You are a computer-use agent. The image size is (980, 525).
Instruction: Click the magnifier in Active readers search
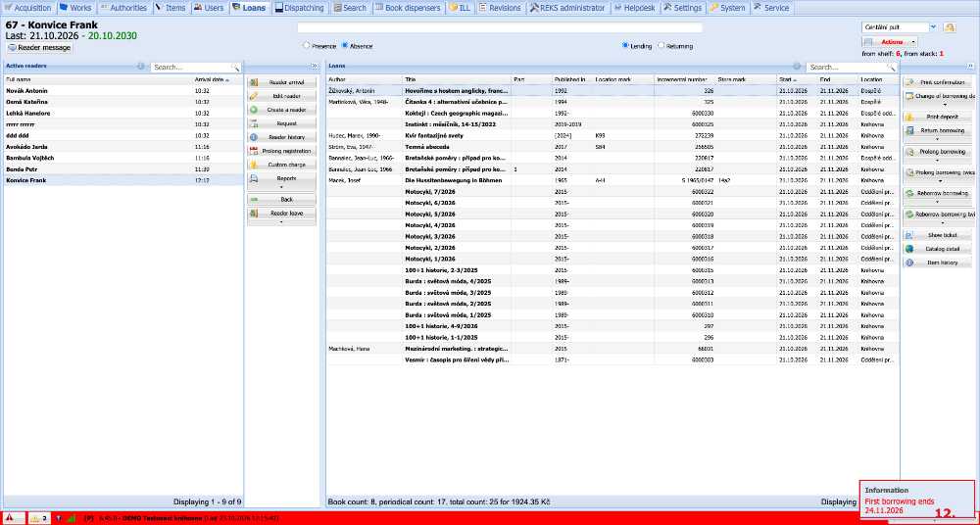(235, 67)
